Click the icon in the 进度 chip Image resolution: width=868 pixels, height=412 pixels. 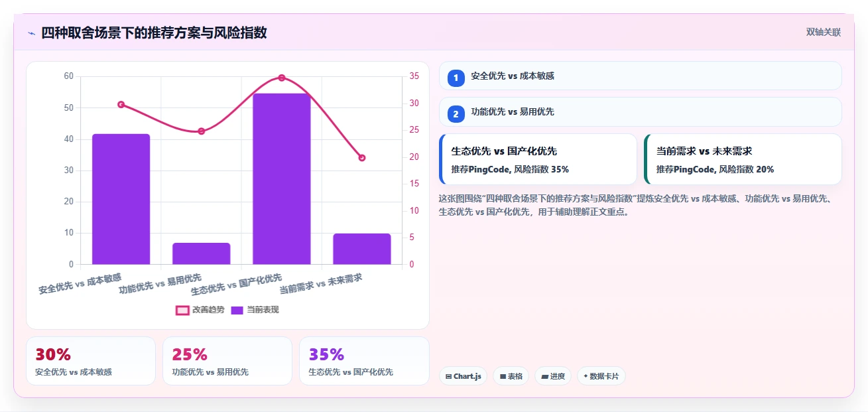544,377
